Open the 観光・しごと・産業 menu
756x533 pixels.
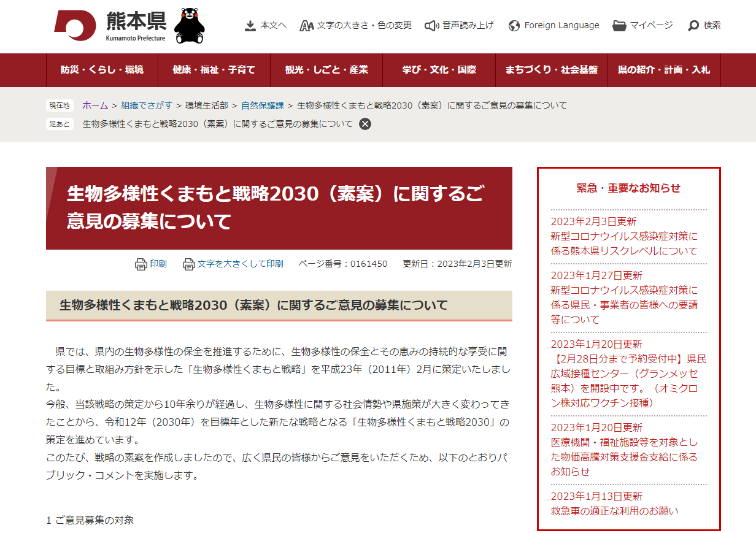tap(326, 70)
